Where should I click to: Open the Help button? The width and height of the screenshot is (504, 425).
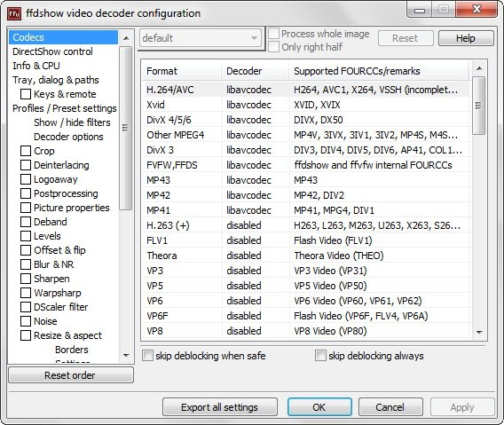coord(466,38)
